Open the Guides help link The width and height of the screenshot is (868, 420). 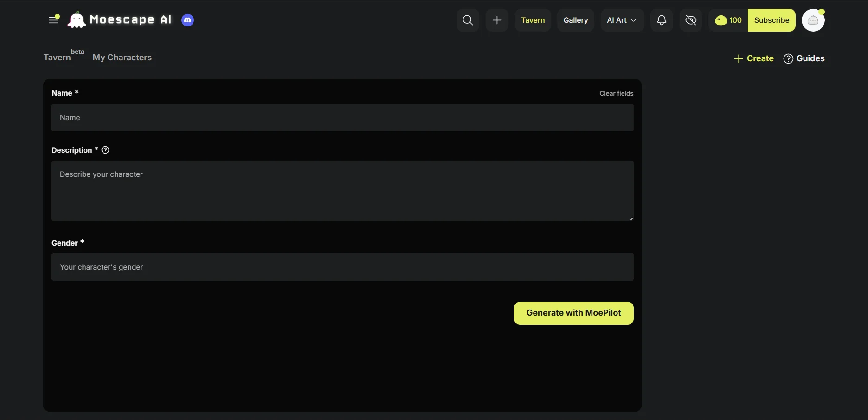click(x=804, y=58)
